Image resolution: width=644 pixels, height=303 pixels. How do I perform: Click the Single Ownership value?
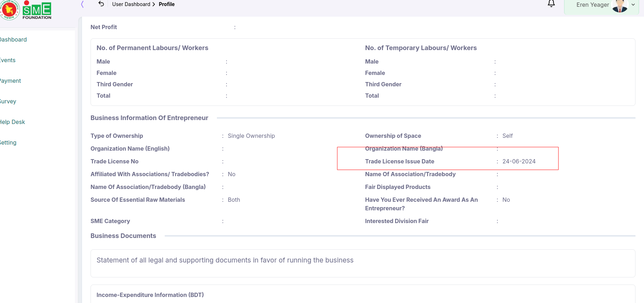click(x=251, y=136)
